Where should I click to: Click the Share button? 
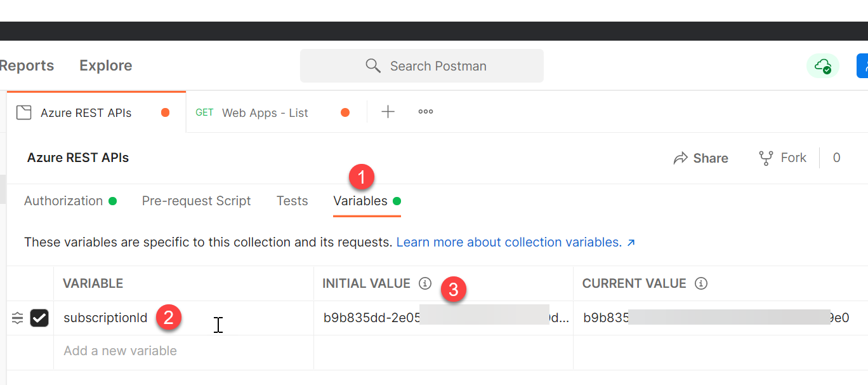tap(700, 158)
